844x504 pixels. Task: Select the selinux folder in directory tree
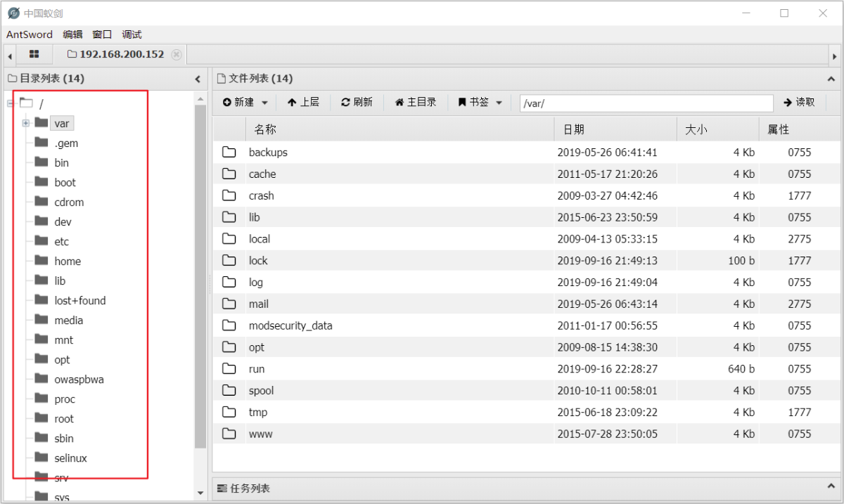[71, 458]
